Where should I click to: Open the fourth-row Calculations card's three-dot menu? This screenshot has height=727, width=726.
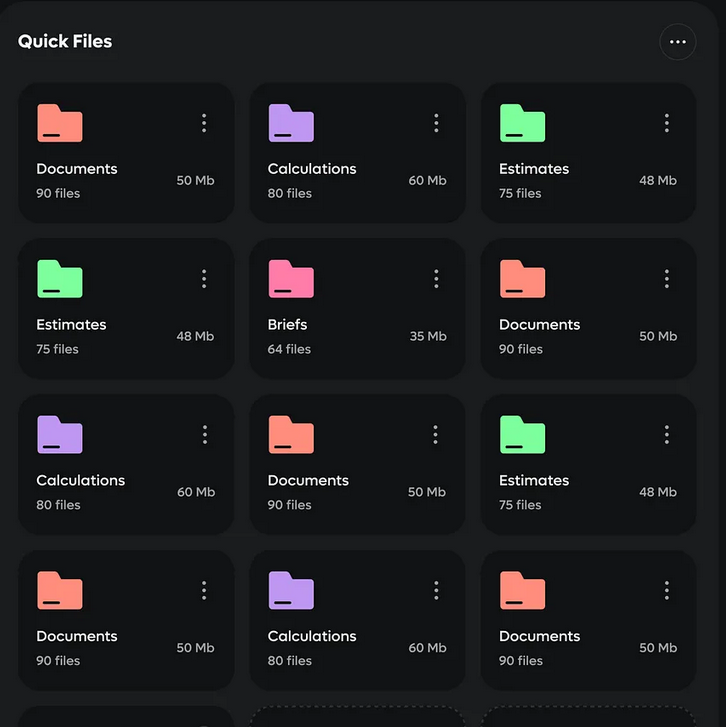(x=436, y=590)
